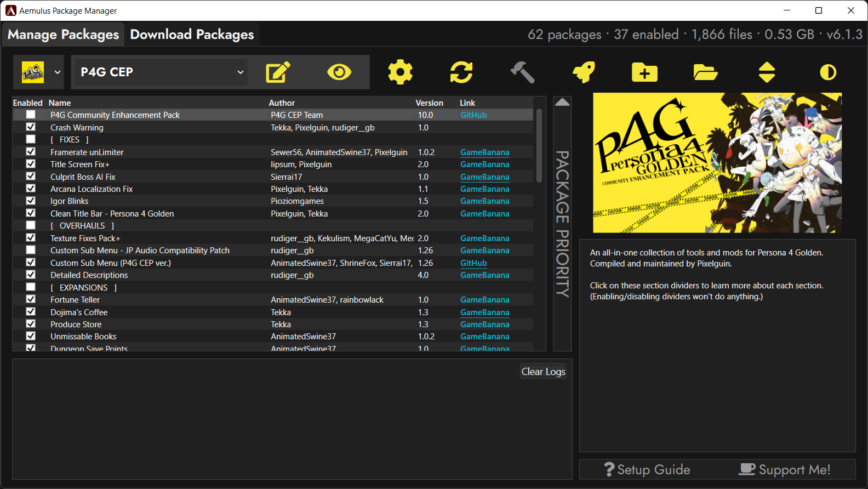Open the game selection dropdown arrow
This screenshot has width=868, height=489.
click(x=58, y=72)
